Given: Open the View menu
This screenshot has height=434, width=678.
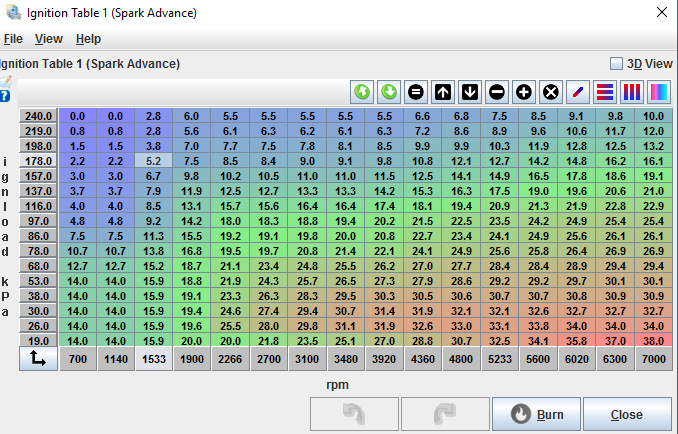Looking at the screenshot, I should point(48,39).
